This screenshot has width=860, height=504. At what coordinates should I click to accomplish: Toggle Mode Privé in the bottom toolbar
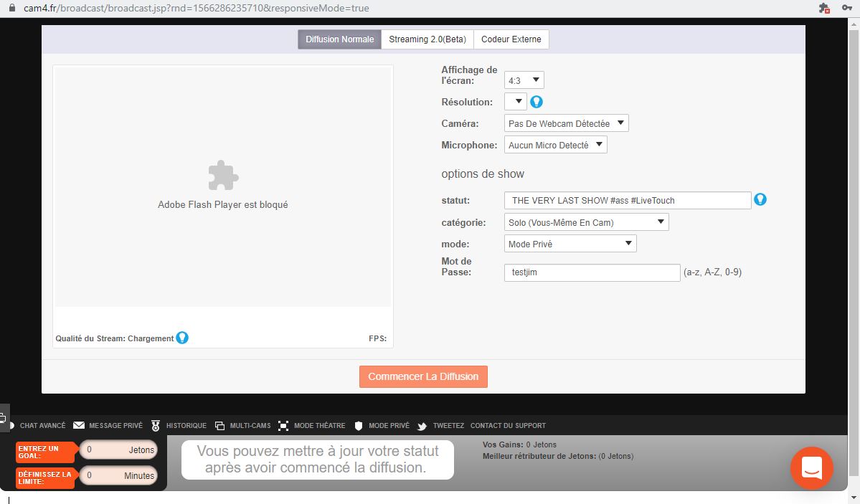click(x=382, y=426)
